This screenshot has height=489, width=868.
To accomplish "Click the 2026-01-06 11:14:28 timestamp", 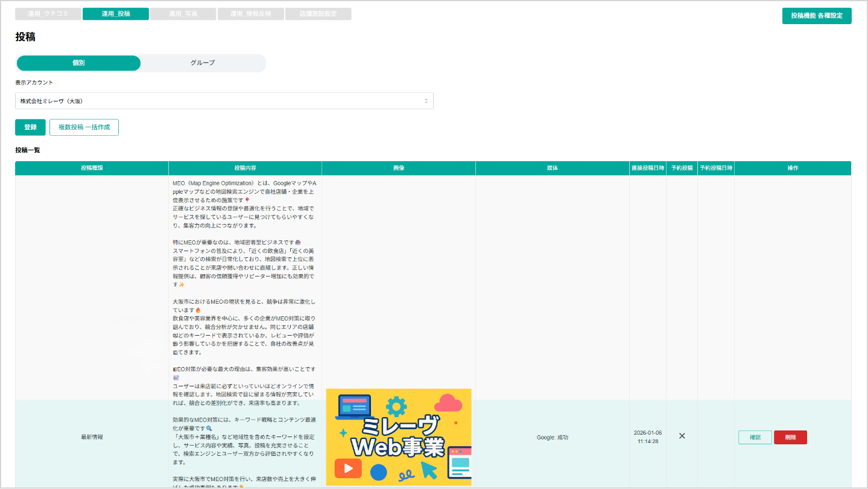I will pos(647,436).
